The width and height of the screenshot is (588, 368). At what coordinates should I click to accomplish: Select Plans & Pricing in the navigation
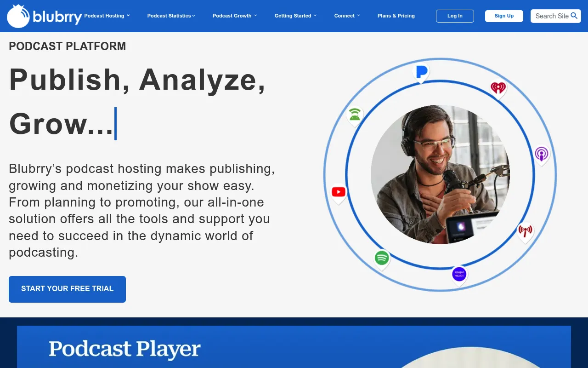(x=396, y=16)
